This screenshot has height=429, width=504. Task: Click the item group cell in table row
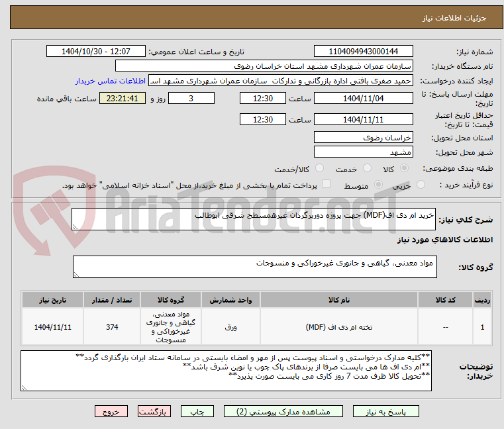click(171, 327)
